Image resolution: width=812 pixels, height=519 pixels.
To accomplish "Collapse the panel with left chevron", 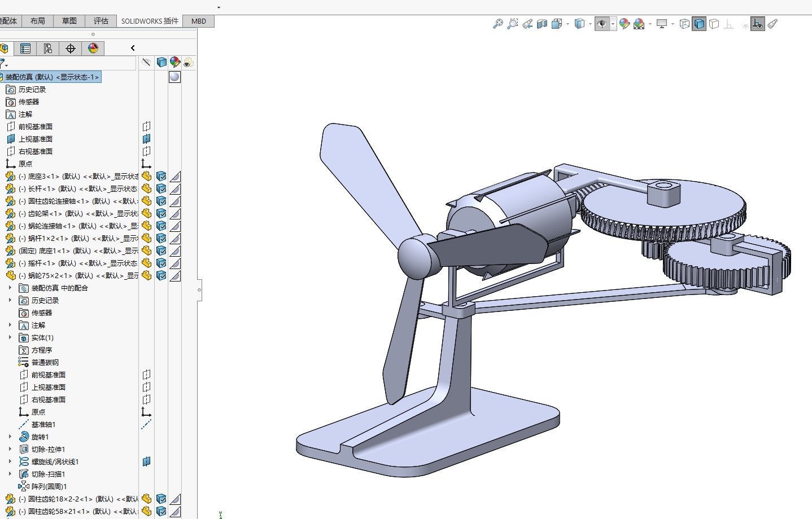I will coord(133,48).
